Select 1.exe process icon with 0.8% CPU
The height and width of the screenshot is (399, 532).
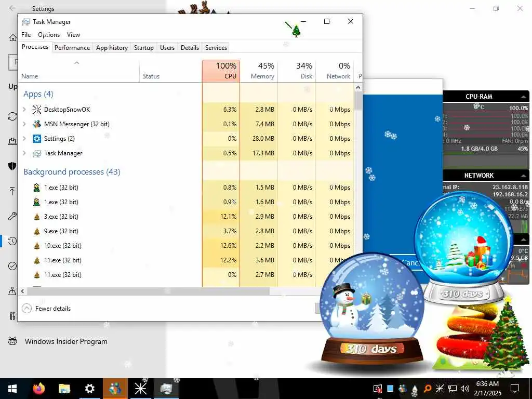pyautogui.click(x=37, y=187)
